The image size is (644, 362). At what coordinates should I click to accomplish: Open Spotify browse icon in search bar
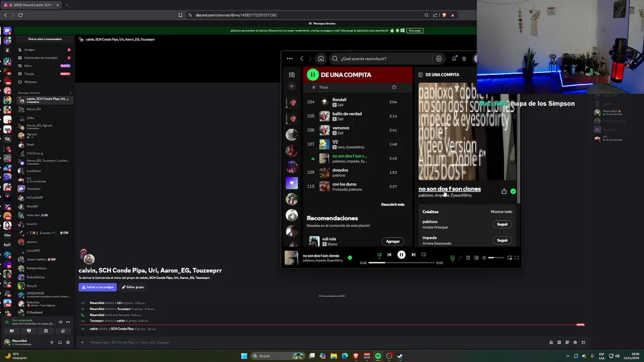click(439, 58)
